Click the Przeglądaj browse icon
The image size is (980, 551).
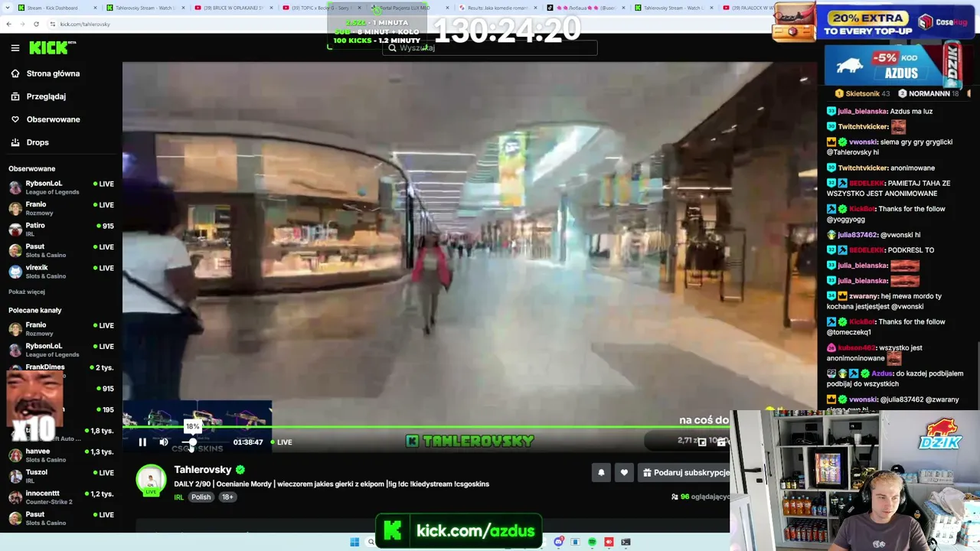(x=15, y=96)
